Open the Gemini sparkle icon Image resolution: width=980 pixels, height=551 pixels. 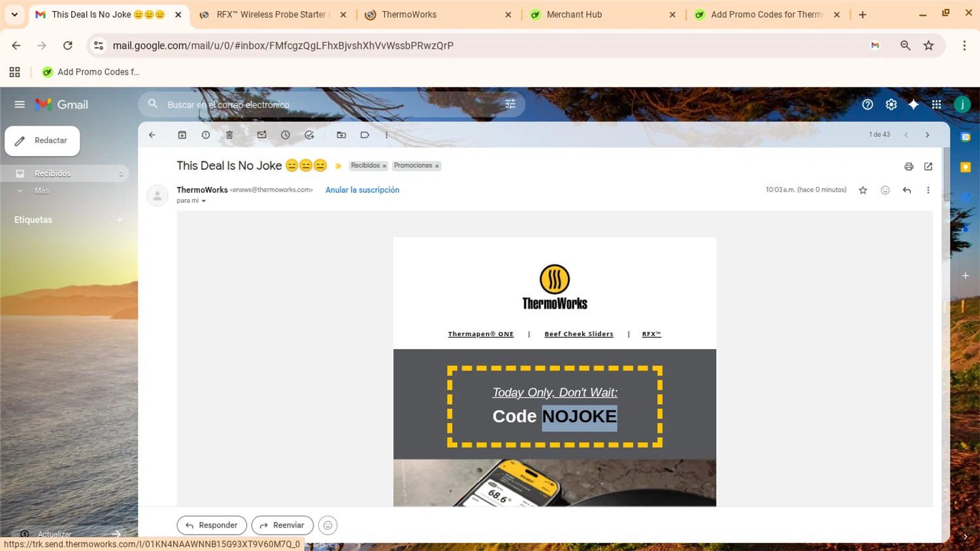(x=913, y=105)
